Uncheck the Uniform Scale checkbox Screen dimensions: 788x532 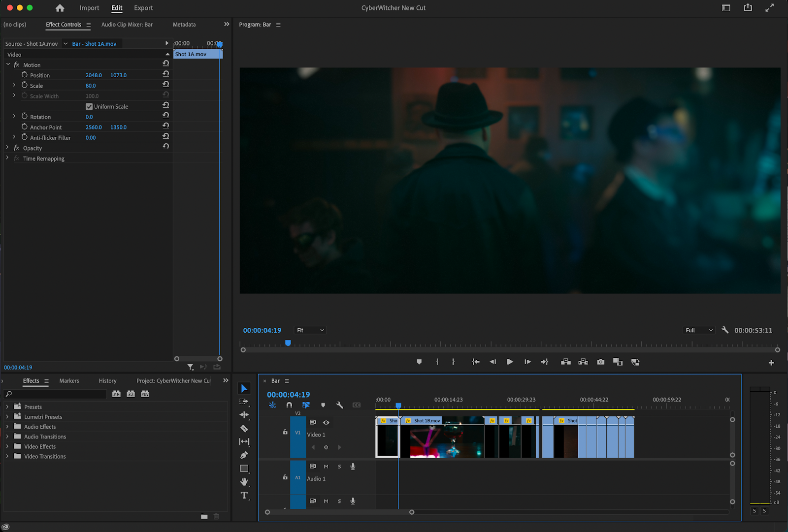click(x=89, y=106)
